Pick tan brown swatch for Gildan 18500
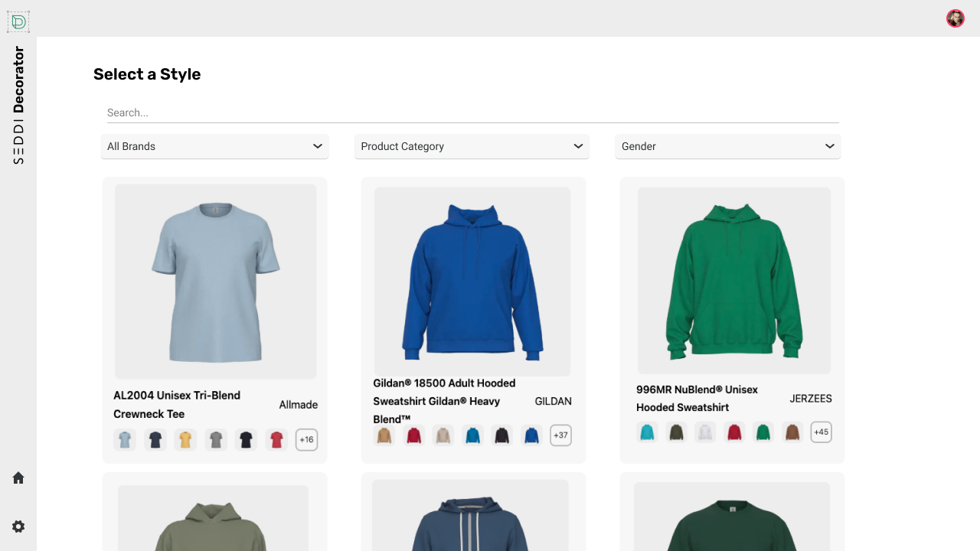Viewport: 980px width, 551px height. pos(384,435)
